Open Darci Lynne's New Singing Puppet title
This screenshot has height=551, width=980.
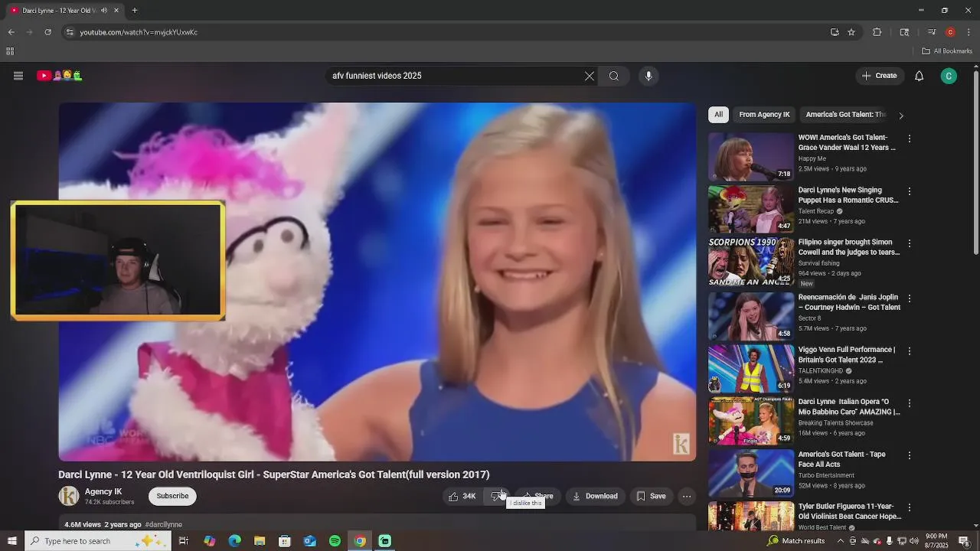coord(848,195)
